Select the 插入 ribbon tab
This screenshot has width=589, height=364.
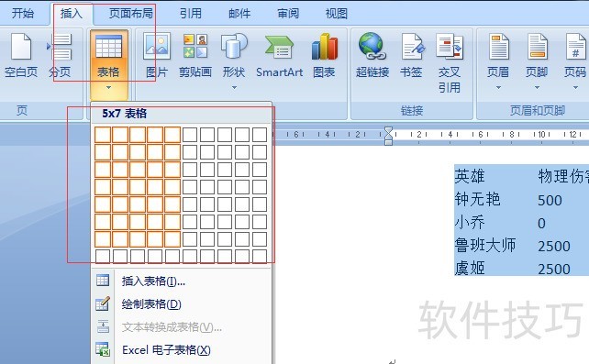[x=72, y=14]
